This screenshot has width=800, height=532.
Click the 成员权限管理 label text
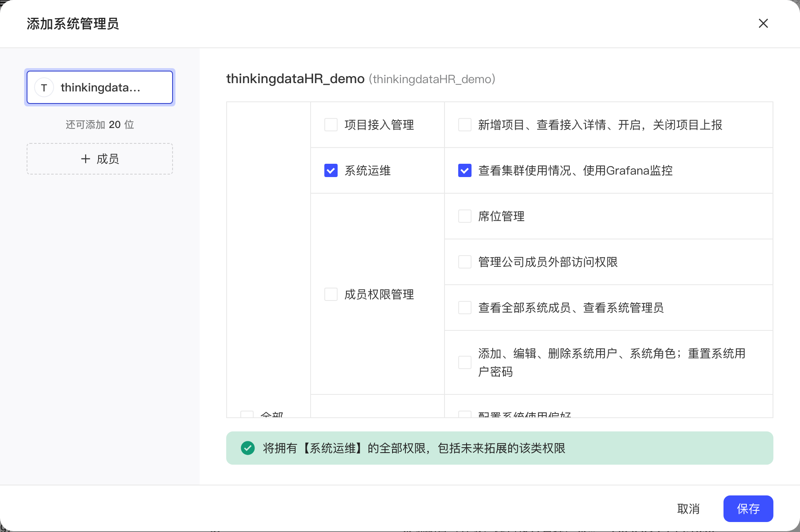[x=379, y=294]
